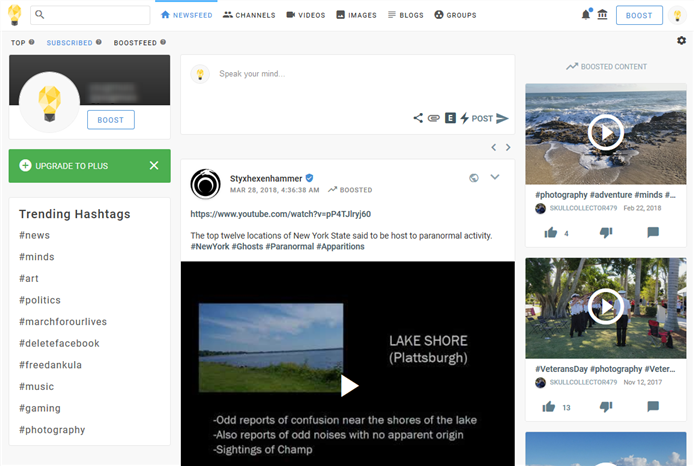Image resolution: width=694 pixels, height=466 pixels.
Task: Go to previous boosted post arrow
Action: pos(492,148)
